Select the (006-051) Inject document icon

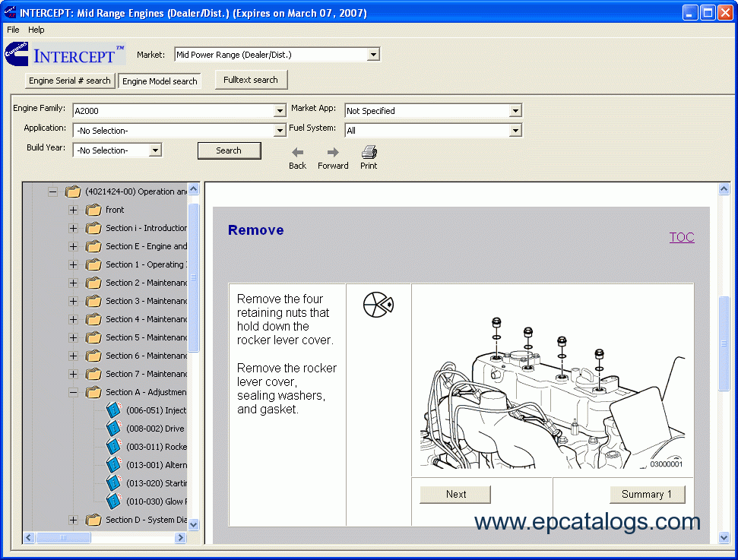pyautogui.click(x=113, y=410)
